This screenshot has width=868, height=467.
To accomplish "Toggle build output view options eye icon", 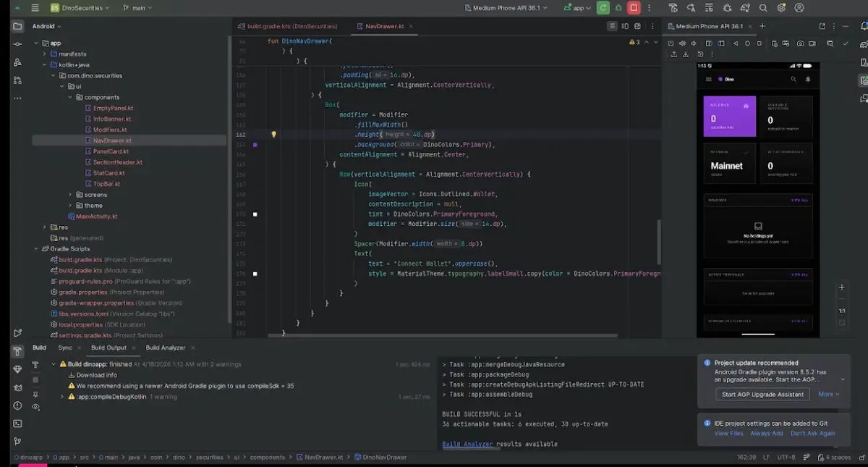I will [35, 407].
